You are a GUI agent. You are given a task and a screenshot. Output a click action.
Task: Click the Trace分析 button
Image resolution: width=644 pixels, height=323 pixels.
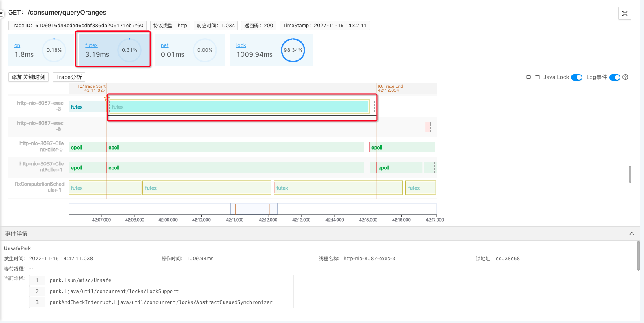point(69,77)
